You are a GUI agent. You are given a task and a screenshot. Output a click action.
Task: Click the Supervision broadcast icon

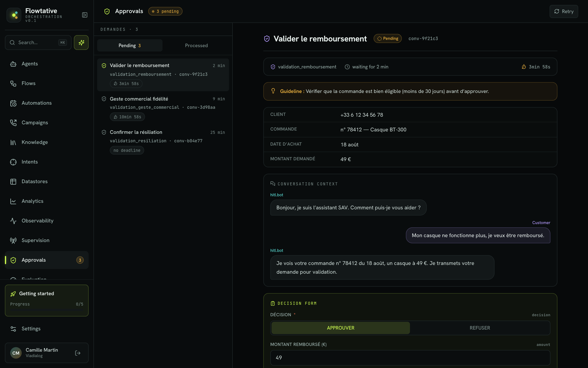coord(13,240)
